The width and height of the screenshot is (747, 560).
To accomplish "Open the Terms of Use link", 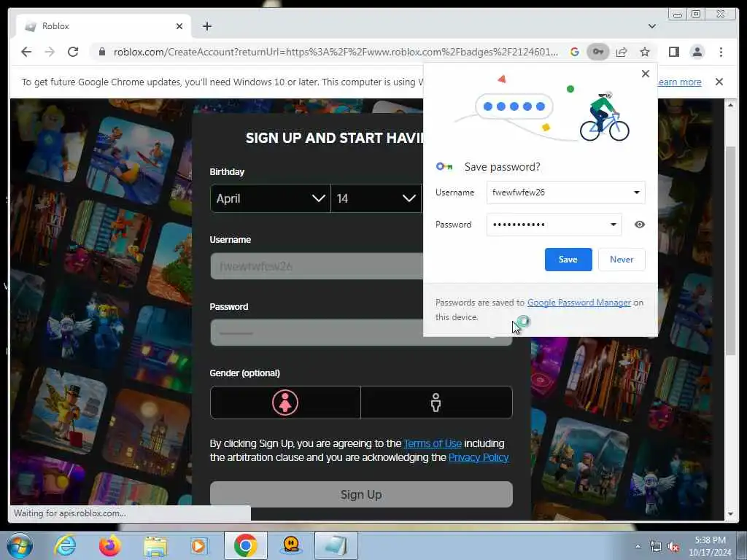I will click(x=433, y=443).
